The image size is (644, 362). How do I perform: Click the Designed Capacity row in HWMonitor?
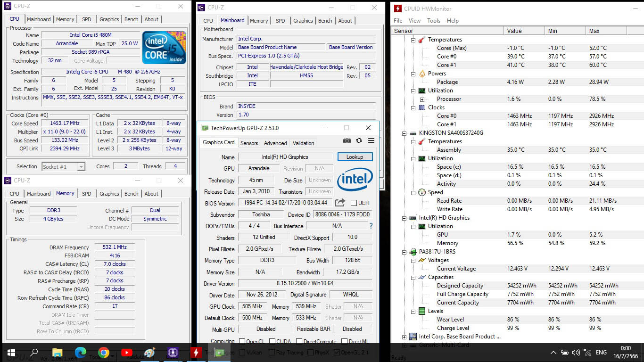pos(517,286)
